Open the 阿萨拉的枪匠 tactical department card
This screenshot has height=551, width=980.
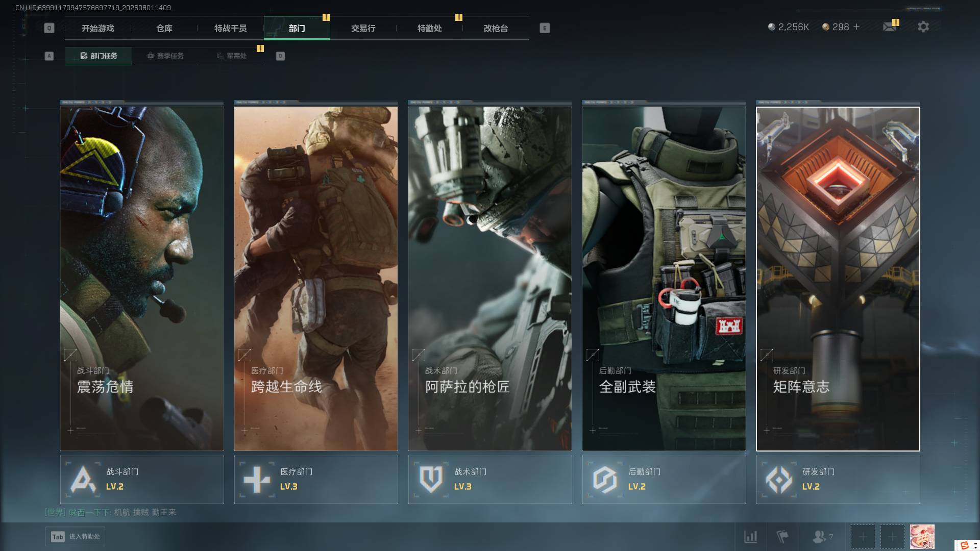[x=490, y=278]
